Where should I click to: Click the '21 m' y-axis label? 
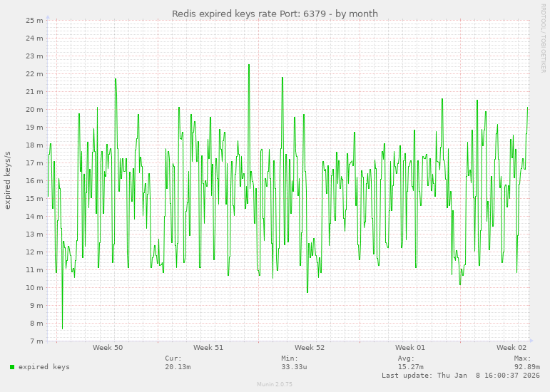point(34,92)
